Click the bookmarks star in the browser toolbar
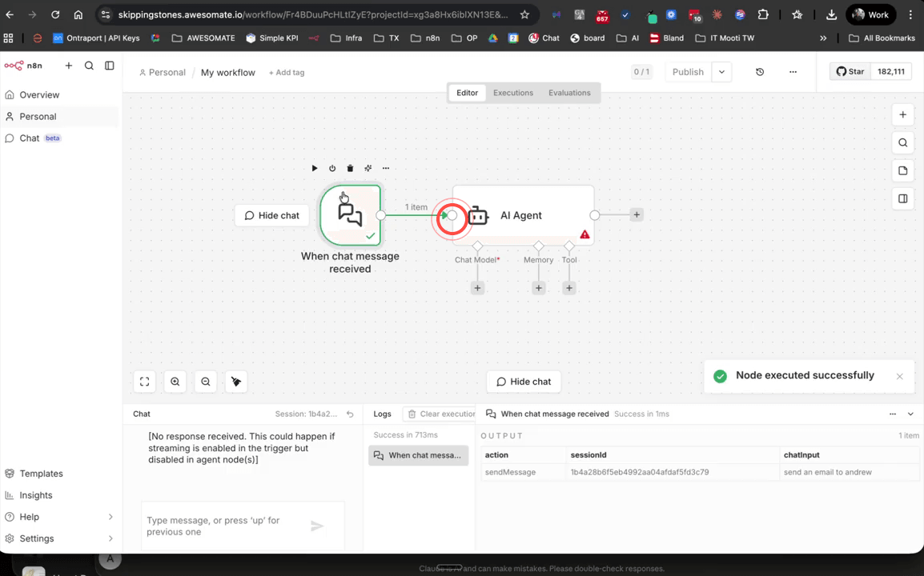This screenshot has width=924, height=576. coord(524,14)
